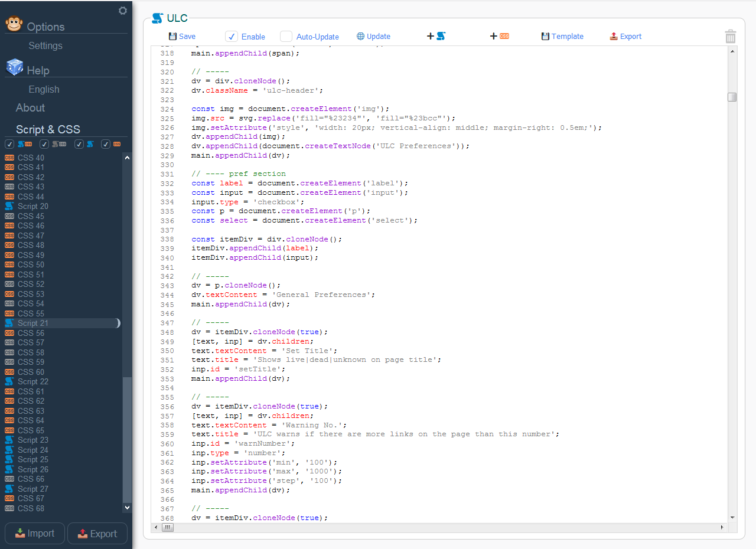Add new CSS with plus-CSS icon

[x=499, y=36]
